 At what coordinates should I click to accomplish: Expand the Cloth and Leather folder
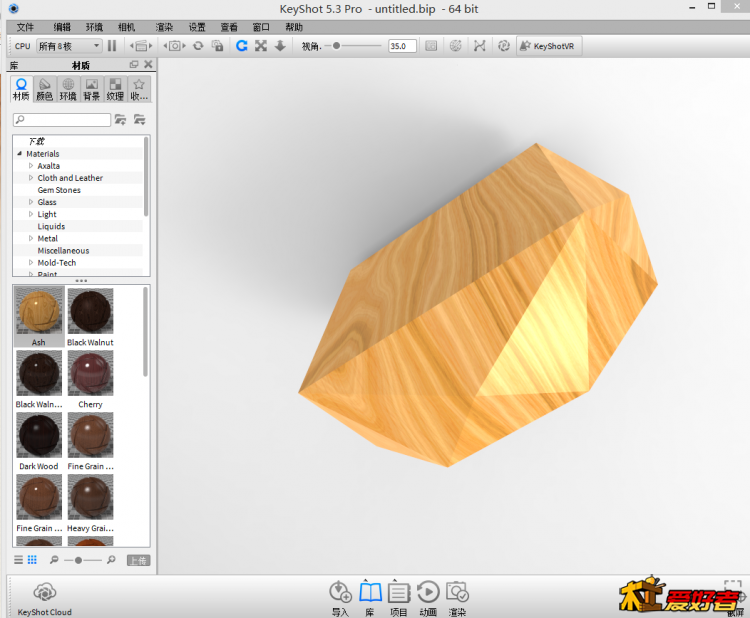pos(31,178)
